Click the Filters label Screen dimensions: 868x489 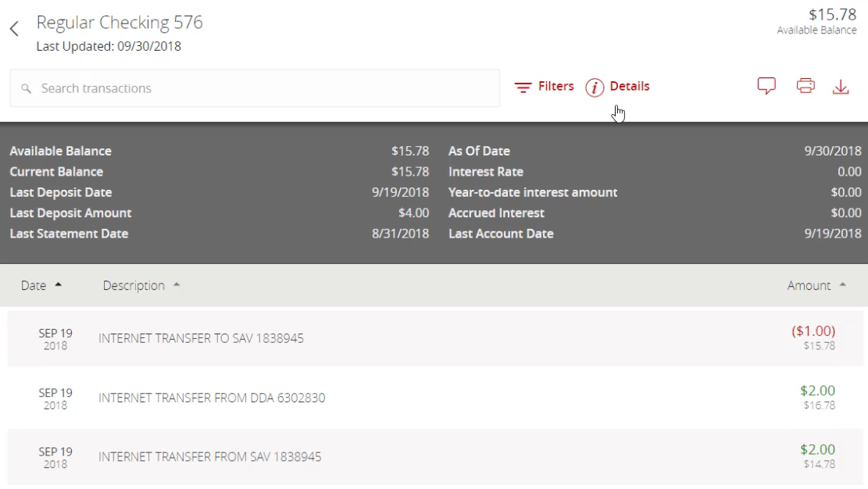(x=555, y=87)
